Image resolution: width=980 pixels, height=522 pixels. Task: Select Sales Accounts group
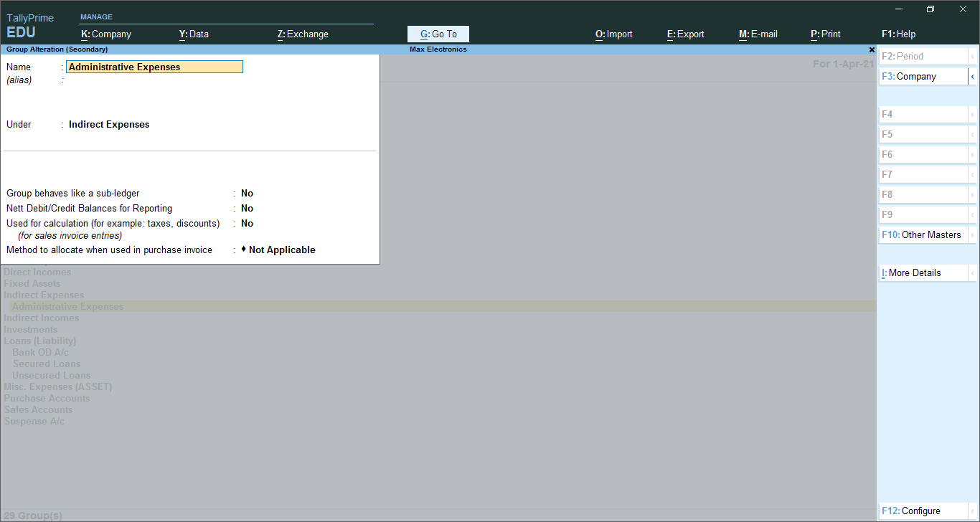point(38,409)
